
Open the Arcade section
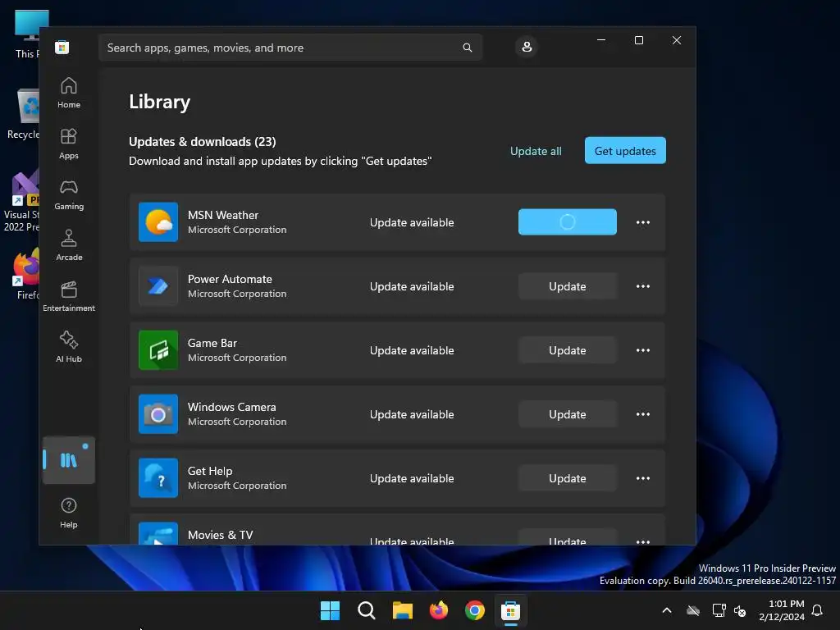[69, 245]
